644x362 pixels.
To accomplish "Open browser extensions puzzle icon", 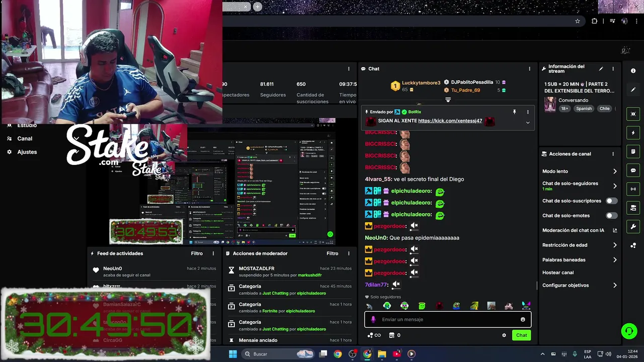I will (x=595, y=21).
